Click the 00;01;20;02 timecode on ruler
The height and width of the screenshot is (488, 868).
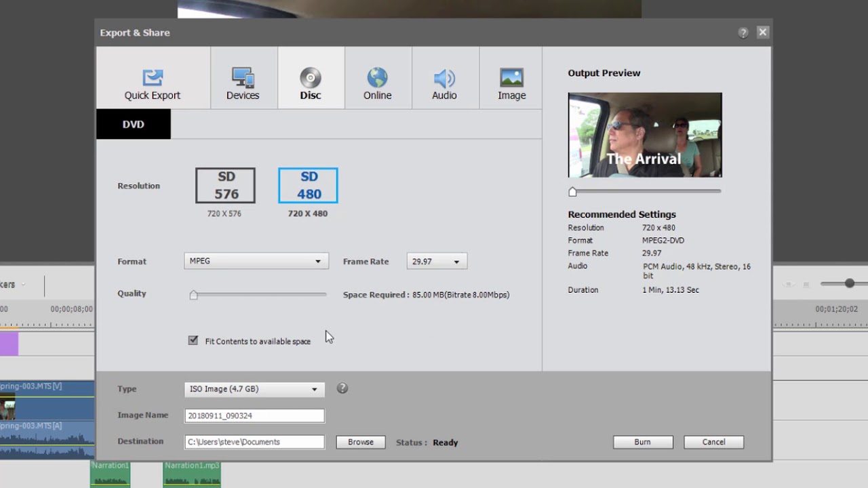click(x=836, y=309)
